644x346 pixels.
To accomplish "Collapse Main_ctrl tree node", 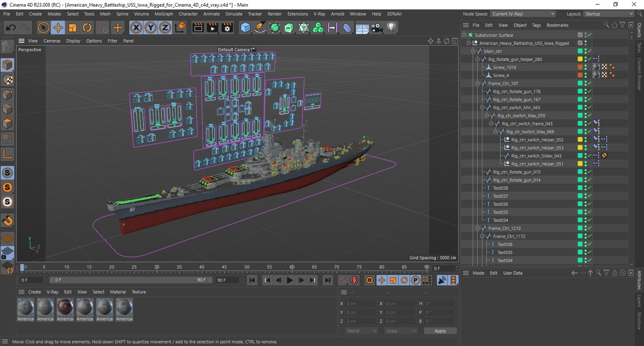I will click(473, 51).
